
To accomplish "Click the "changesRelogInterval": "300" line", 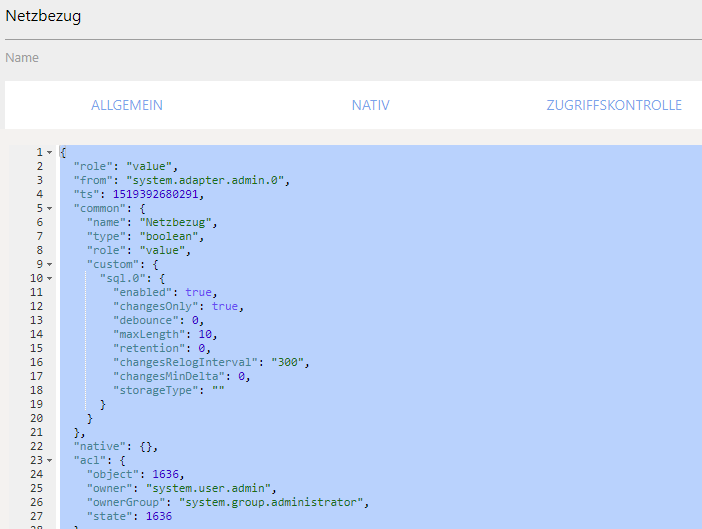I will coord(211,362).
